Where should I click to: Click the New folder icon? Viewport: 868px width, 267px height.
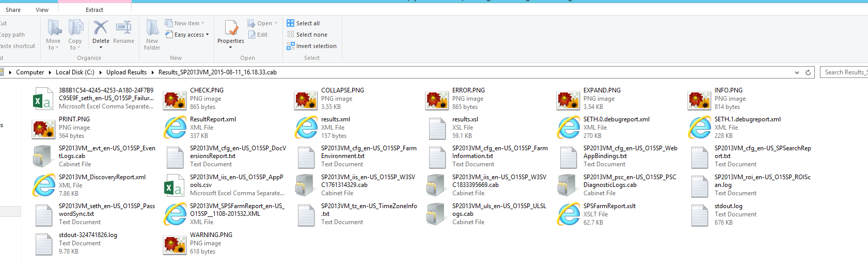(152, 28)
